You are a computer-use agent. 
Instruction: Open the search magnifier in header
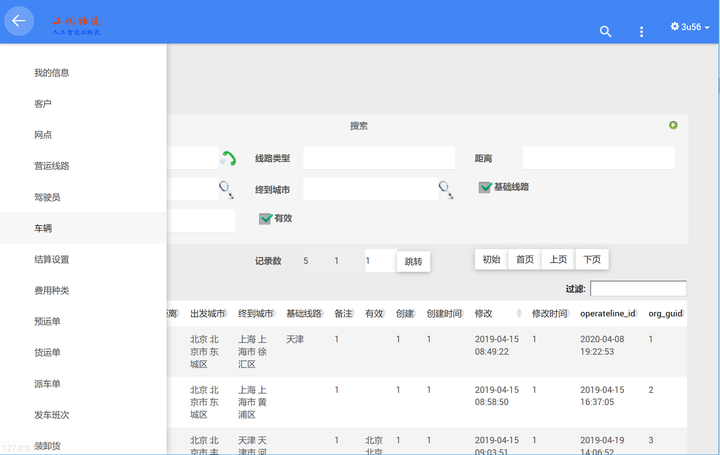point(605,31)
